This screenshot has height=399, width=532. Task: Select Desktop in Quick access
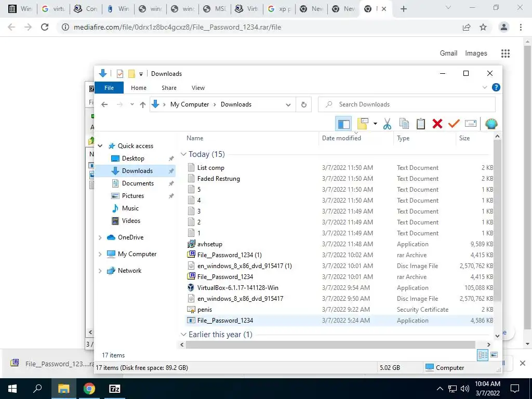point(132,158)
